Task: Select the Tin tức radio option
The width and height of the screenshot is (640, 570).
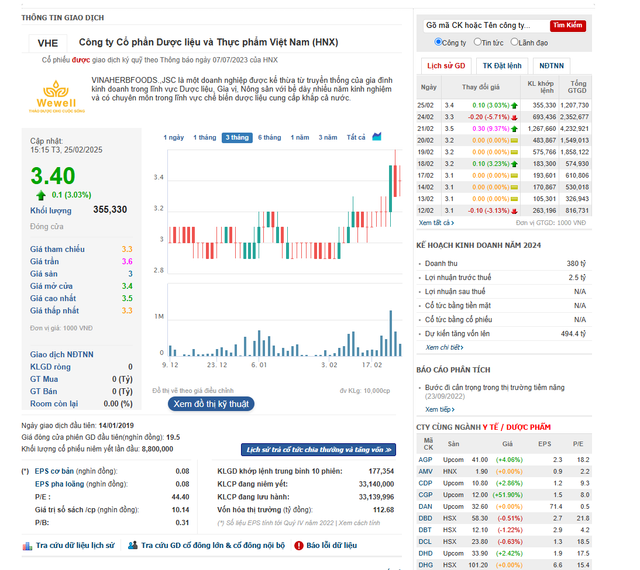Action: click(x=477, y=42)
